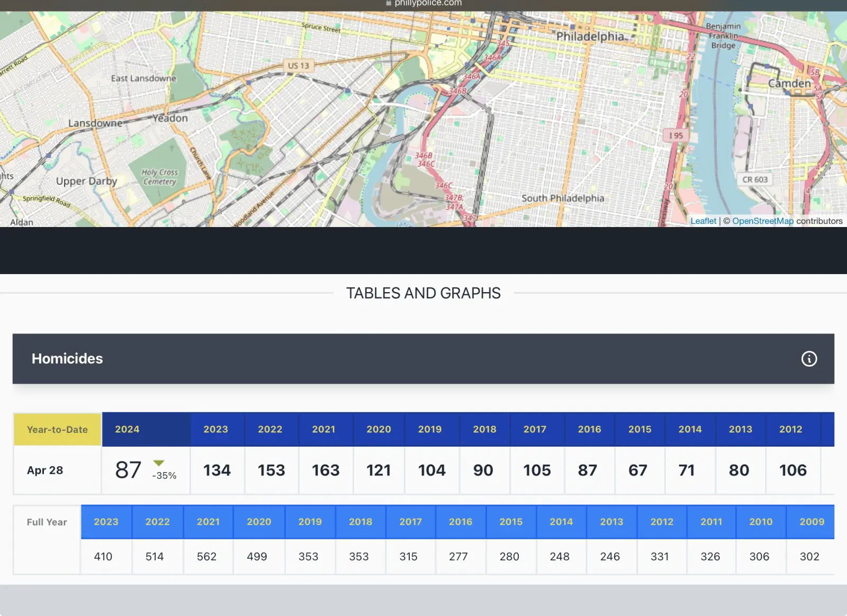Click the Full Year 2009 column header

pyautogui.click(x=812, y=522)
